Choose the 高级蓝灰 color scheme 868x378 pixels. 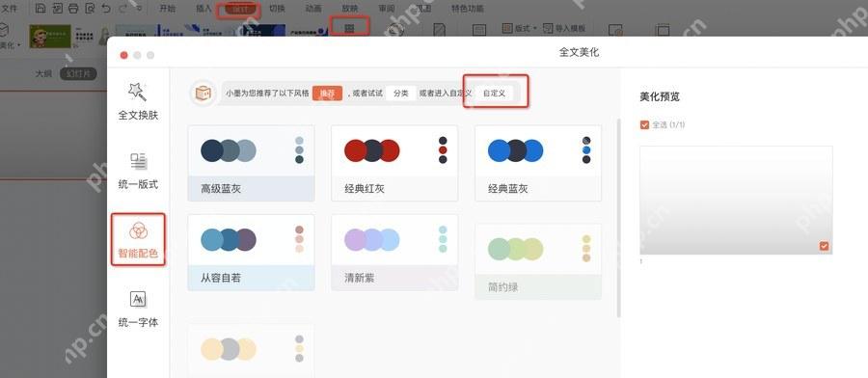click(x=252, y=163)
